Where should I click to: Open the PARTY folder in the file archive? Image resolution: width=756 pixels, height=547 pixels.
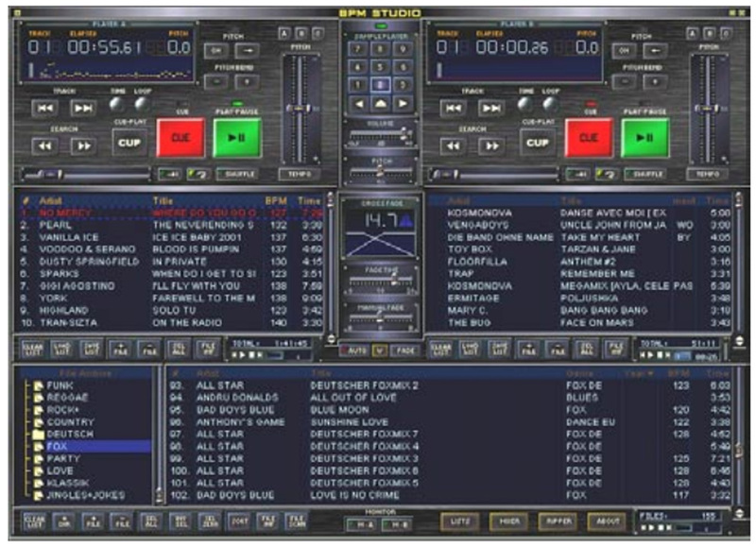click(x=63, y=458)
